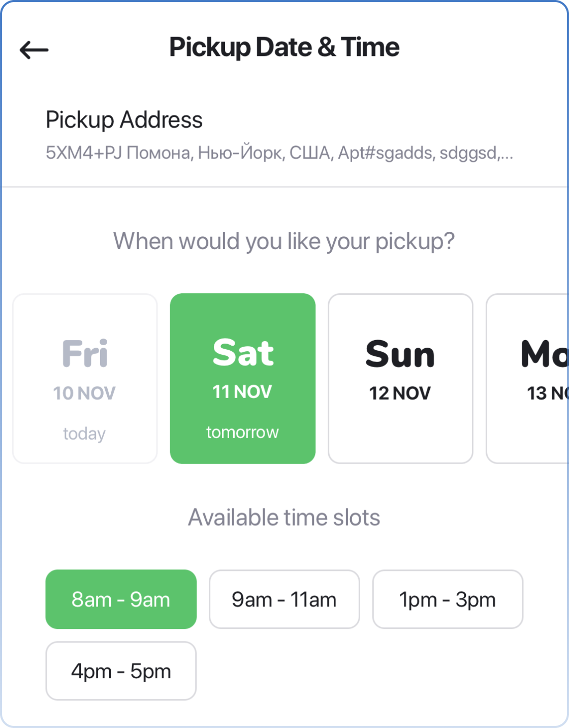This screenshot has width=569, height=728.
Task: Go back using the left arrow
Action: pos(34,50)
